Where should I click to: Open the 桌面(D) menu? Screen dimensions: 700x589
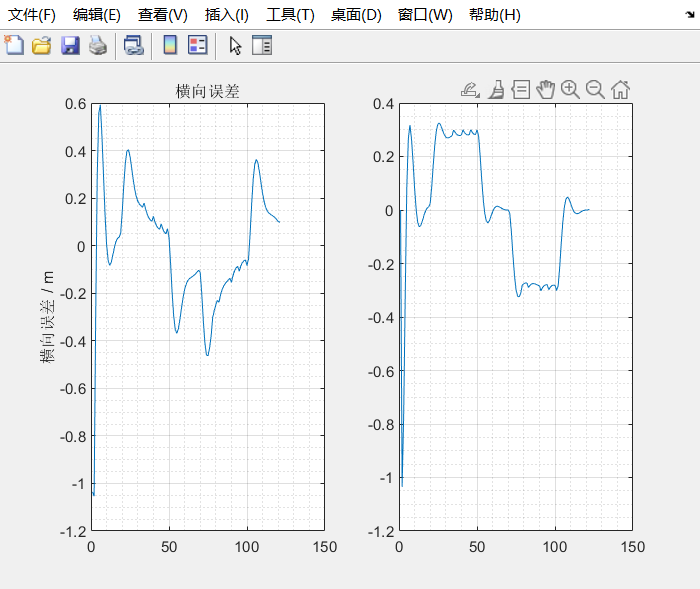click(x=356, y=15)
